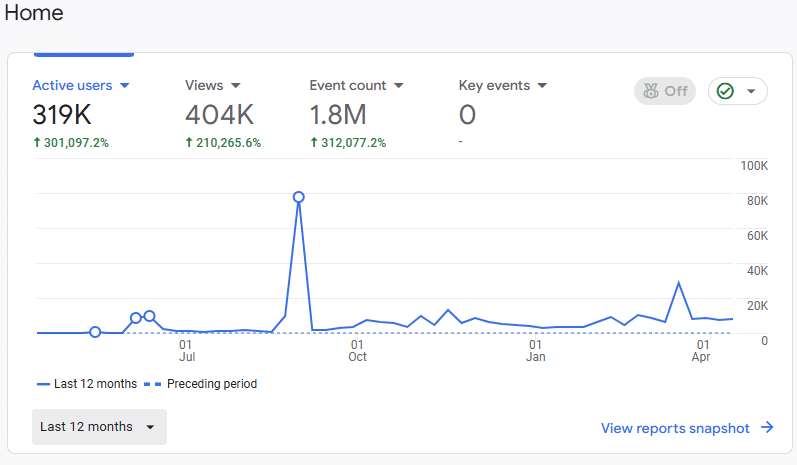Expand the Views metric dropdown arrow

coord(235,85)
